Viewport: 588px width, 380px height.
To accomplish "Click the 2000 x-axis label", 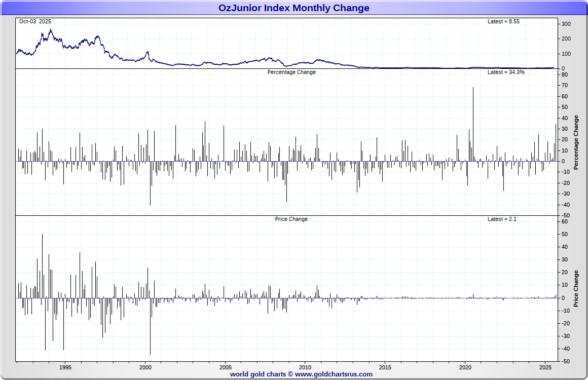I will coord(145,367).
